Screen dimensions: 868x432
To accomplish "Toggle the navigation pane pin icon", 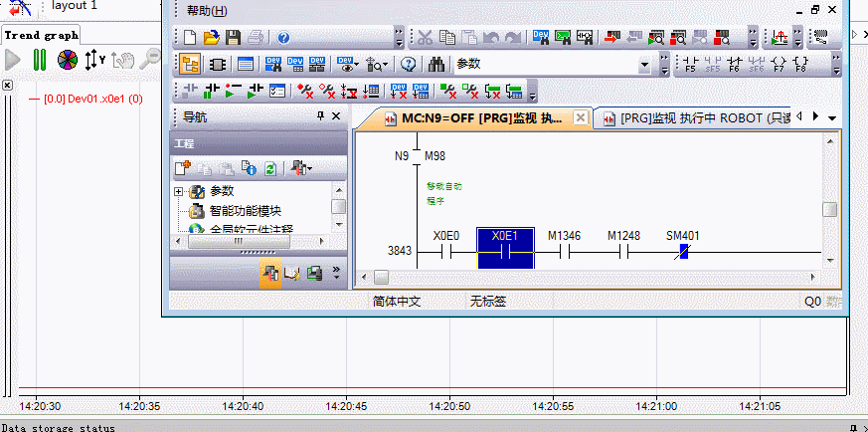I will [x=320, y=116].
